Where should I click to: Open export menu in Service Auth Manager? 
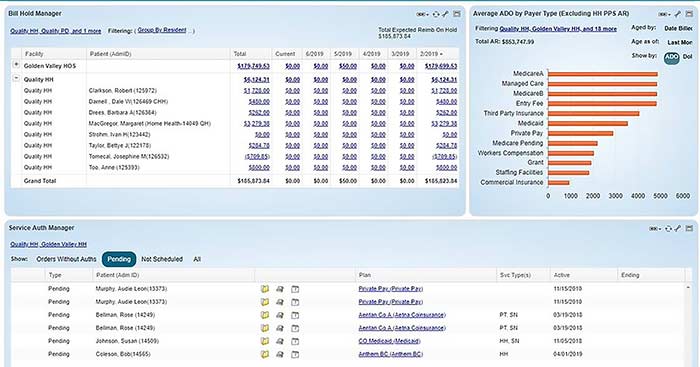click(655, 228)
